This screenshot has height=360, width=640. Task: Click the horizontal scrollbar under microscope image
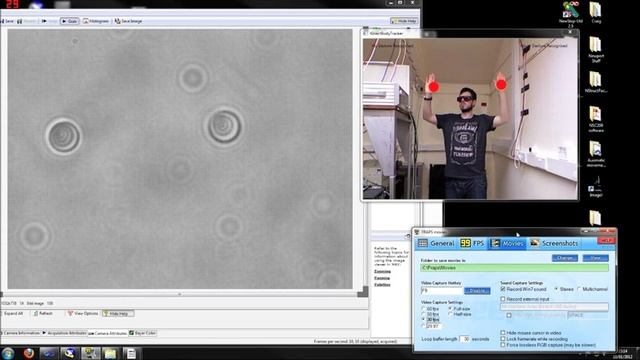click(180, 293)
